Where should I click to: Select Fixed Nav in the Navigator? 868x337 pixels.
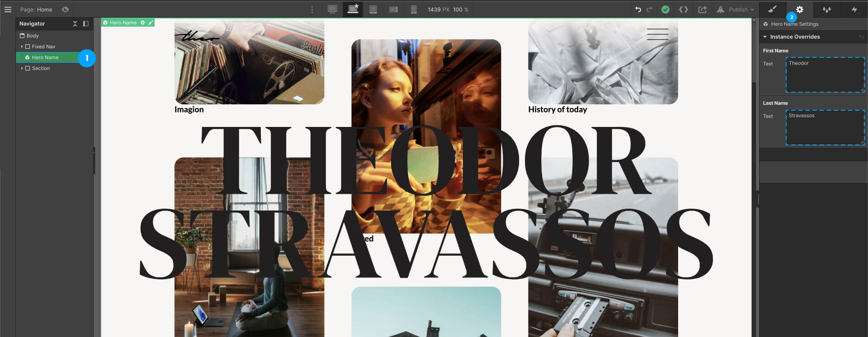(43, 47)
